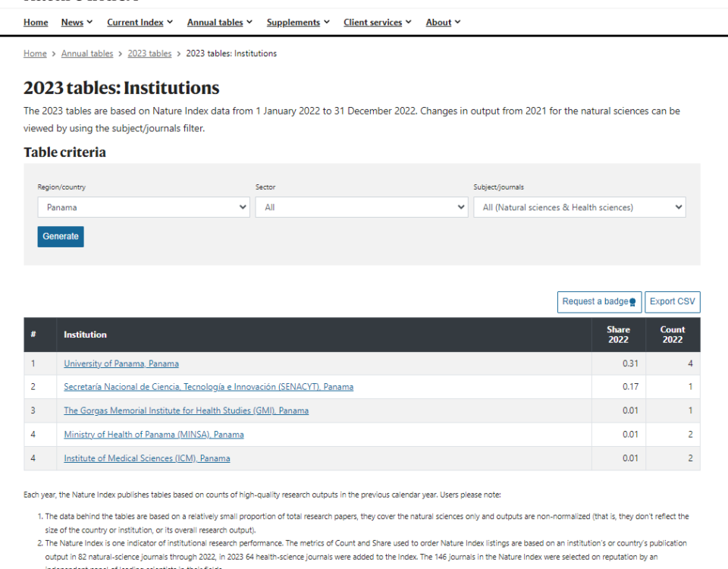Open the Gorgas Memorial Institute link
The width and height of the screenshot is (728, 569).
pyautogui.click(x=187, y=410)
